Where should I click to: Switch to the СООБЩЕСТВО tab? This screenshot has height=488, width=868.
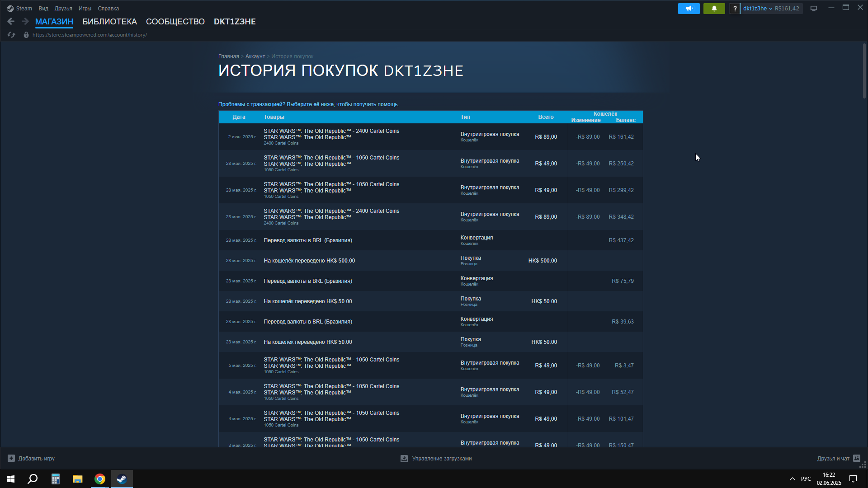click(175, 22)
